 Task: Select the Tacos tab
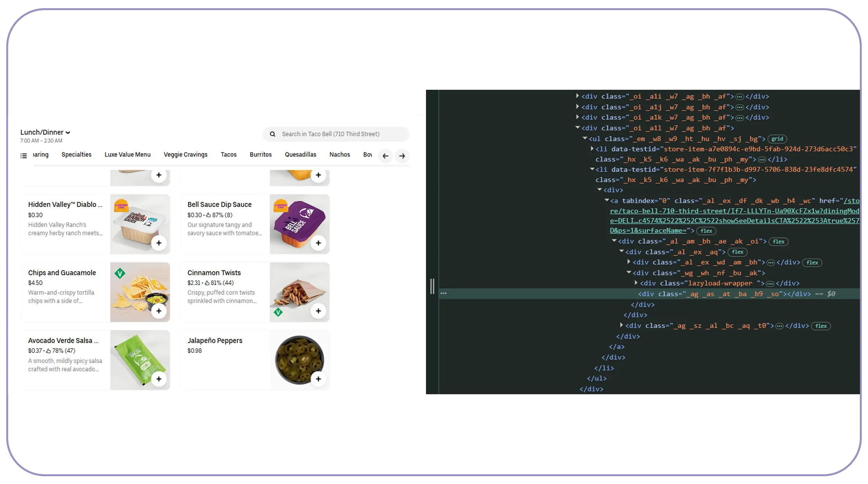(x=229, y=155)
